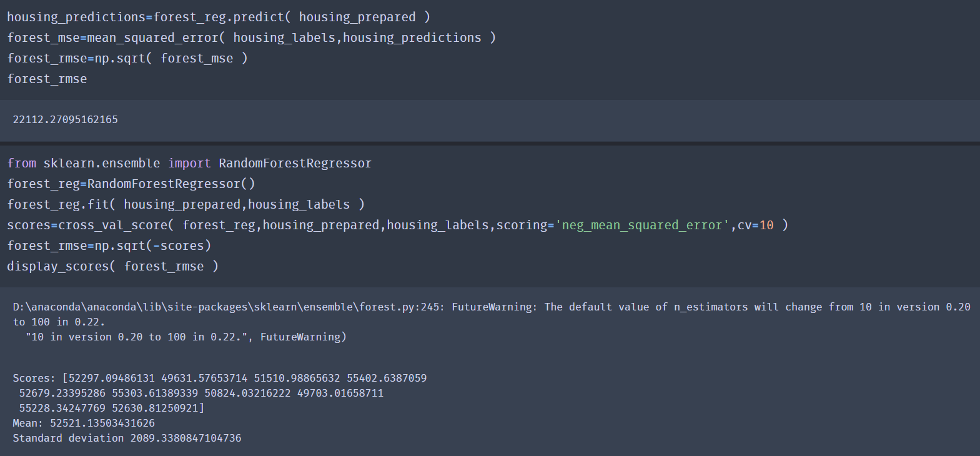Image resolution: width=980 pixels, height=456 pixels.
Task: Click the 'Mean: 52521.13503431626' line
Action: (84, 424)
